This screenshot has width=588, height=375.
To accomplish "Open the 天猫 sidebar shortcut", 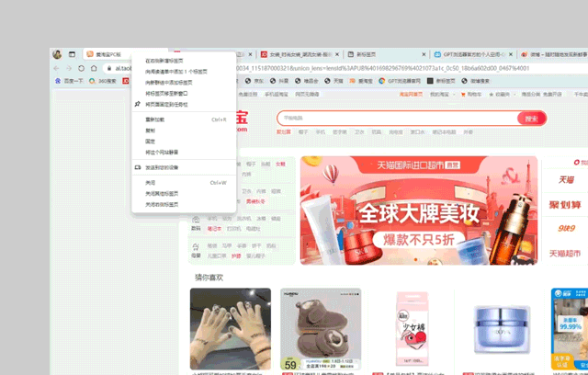I will pyautogui.click(x=566, y=180).
